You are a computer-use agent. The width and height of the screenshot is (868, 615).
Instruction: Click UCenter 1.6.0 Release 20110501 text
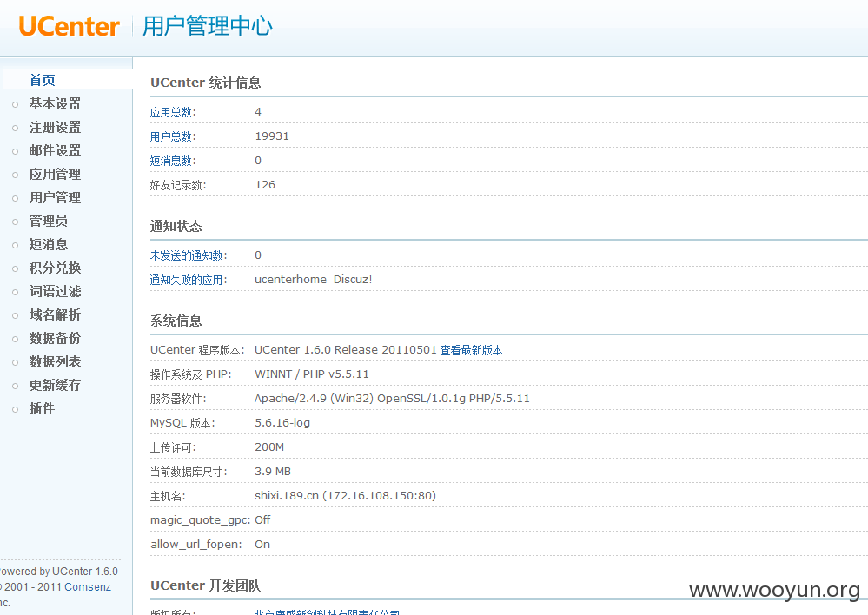point(346,350)
